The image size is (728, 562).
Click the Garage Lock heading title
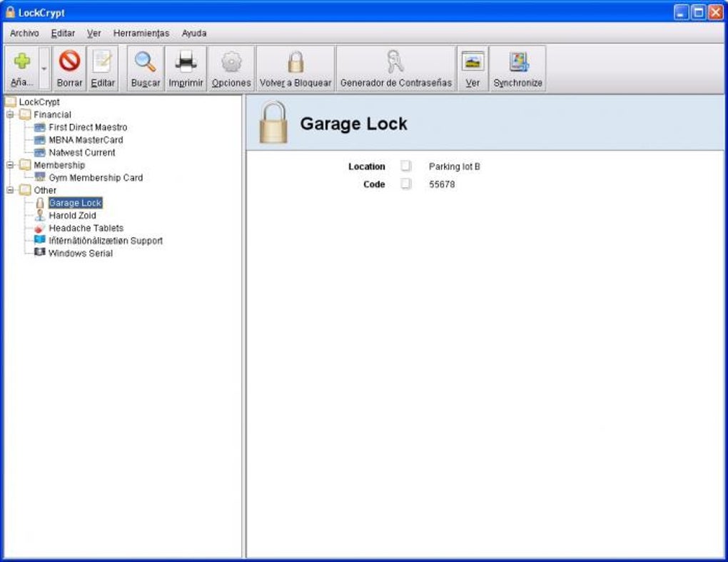[353, 124]
